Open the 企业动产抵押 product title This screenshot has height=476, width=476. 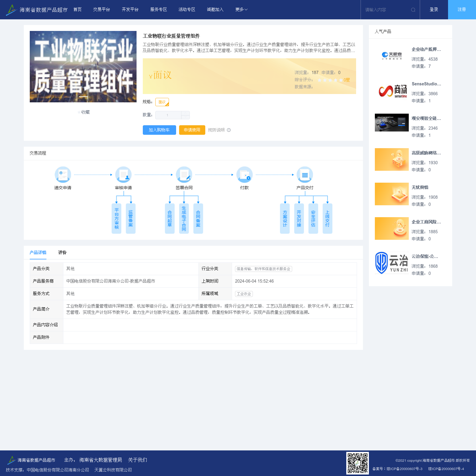426,49
